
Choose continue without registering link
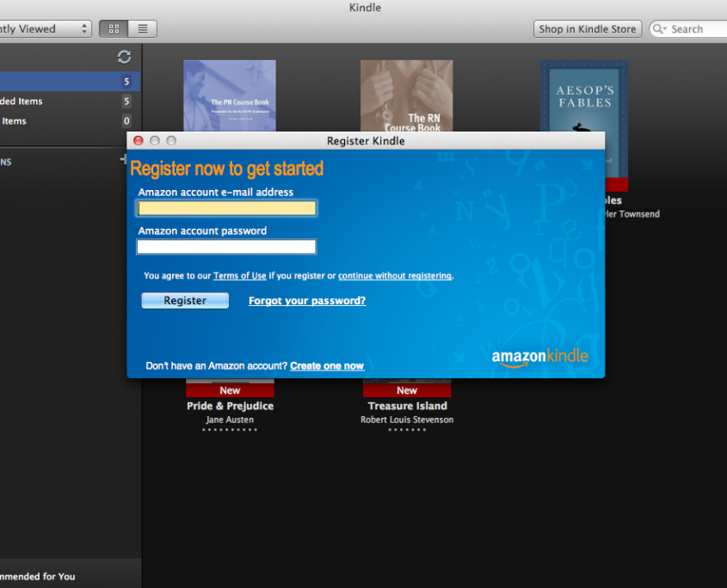(x=395, y=276)
